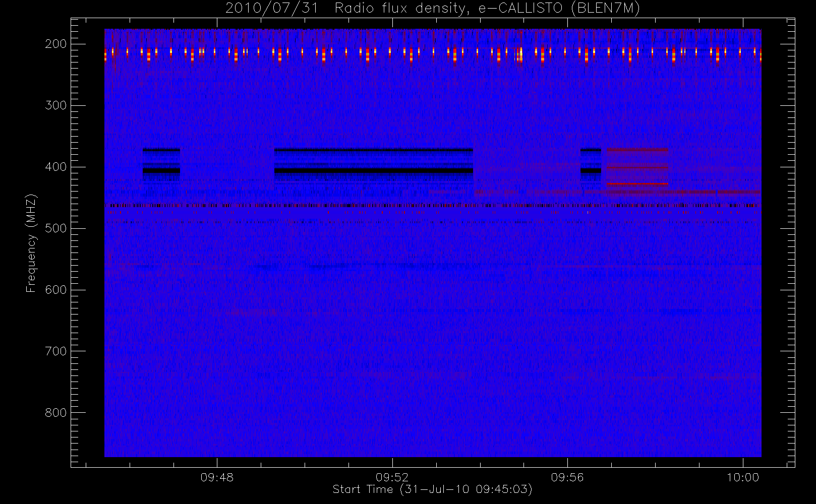Click the 500 frequency tick label
The height and width of the screenshot is (504, 816).
56,228
